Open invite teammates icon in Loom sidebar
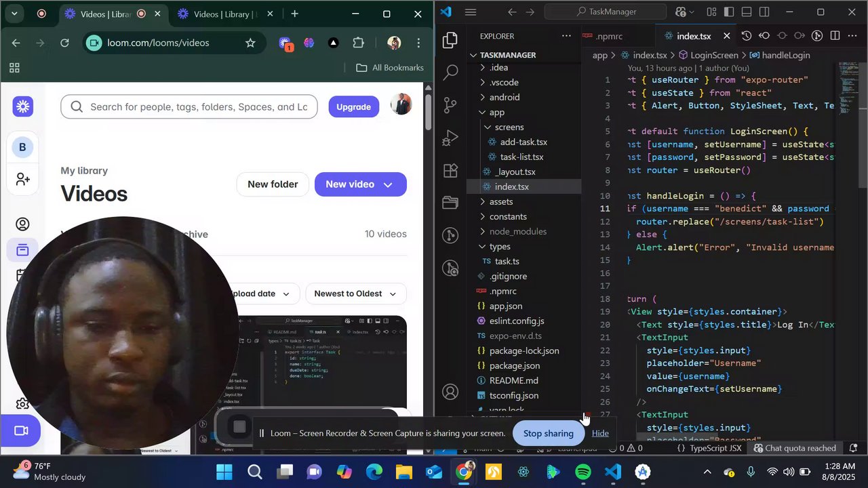This screenshot has height=488, width=868. tap(22, 179)
